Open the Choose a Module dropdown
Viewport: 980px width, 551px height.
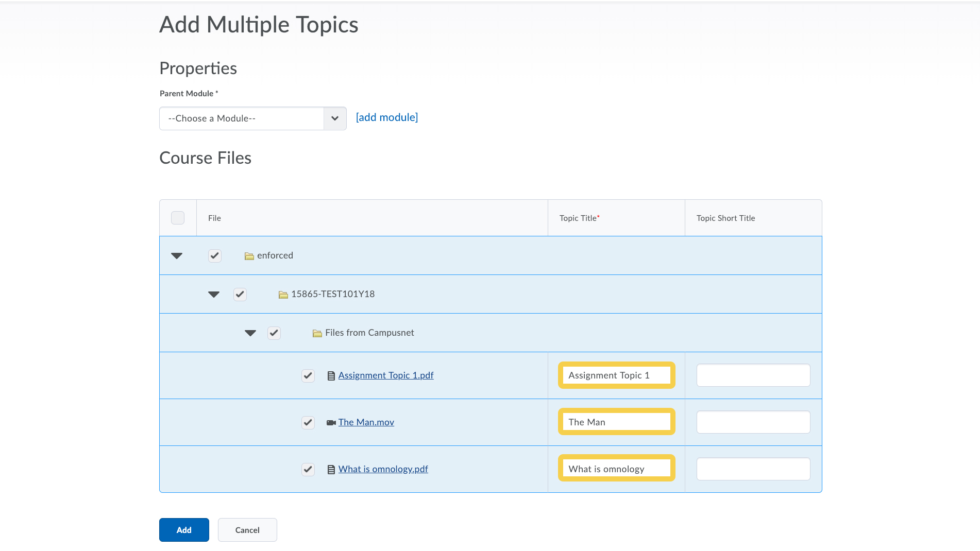(x=252, y=118)
